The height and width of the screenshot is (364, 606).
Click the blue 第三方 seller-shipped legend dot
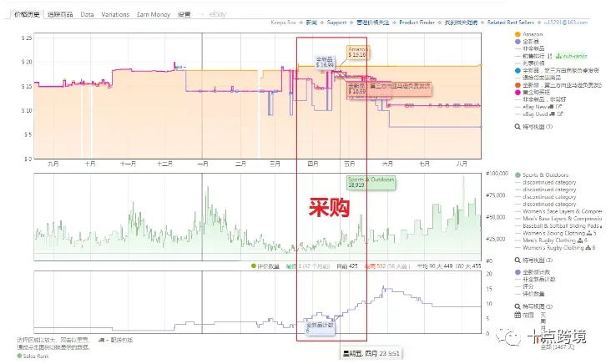tap(518, 71)
